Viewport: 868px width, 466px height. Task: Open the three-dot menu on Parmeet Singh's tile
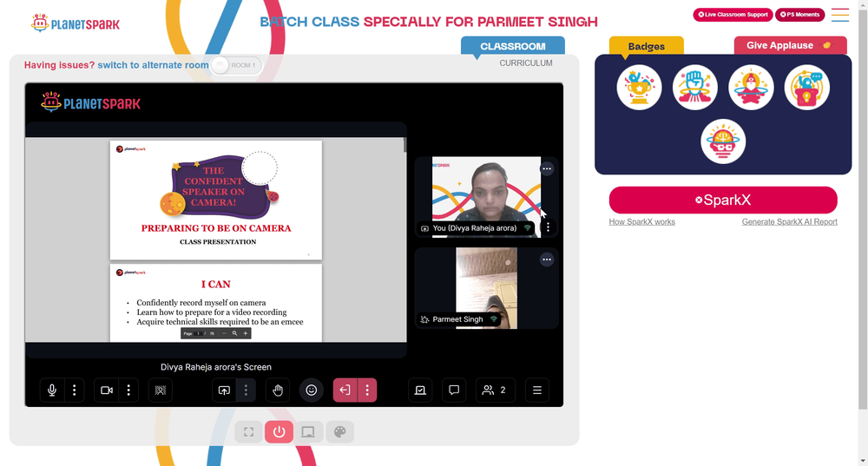pyautogui.click(x=547, y=259)
